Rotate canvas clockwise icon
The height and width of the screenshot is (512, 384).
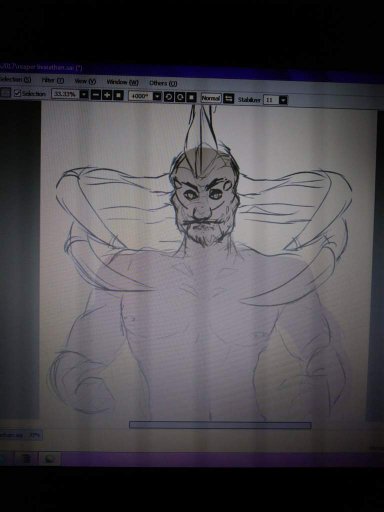pyautogui.click(x=180, y=97)
